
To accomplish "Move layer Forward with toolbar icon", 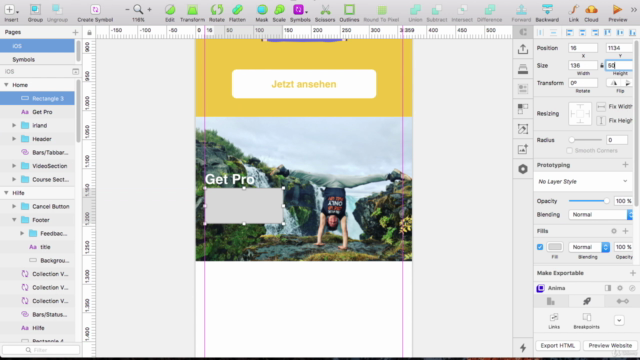I will 521,9.
